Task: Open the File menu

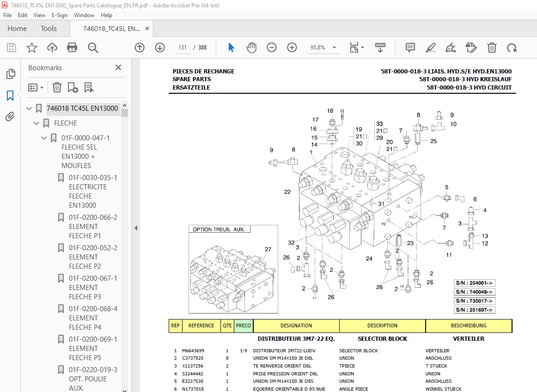Action: coord(7,15)
